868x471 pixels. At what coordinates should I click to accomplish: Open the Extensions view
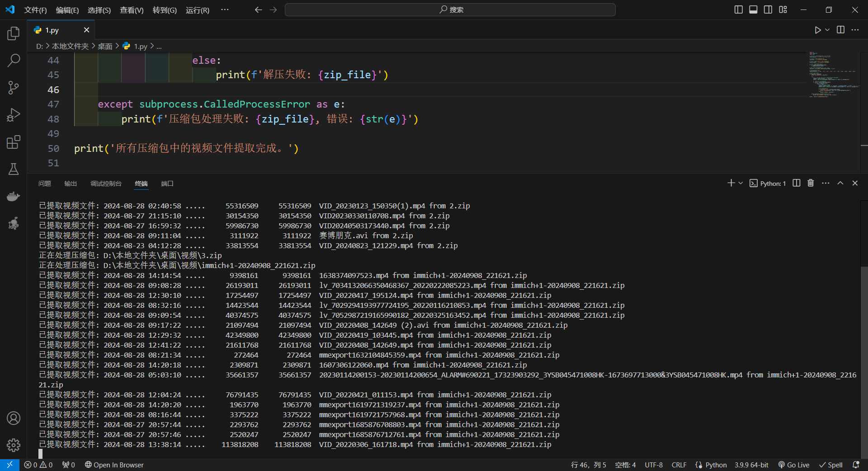point(14,142)
